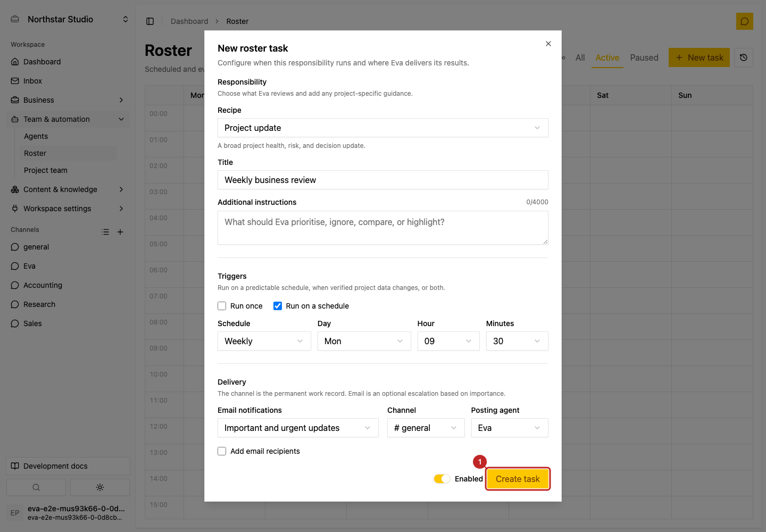Toggle the Enabled switch off
Image resolution: width=766 pixels, height=532 pixels.
coord(442,479)
